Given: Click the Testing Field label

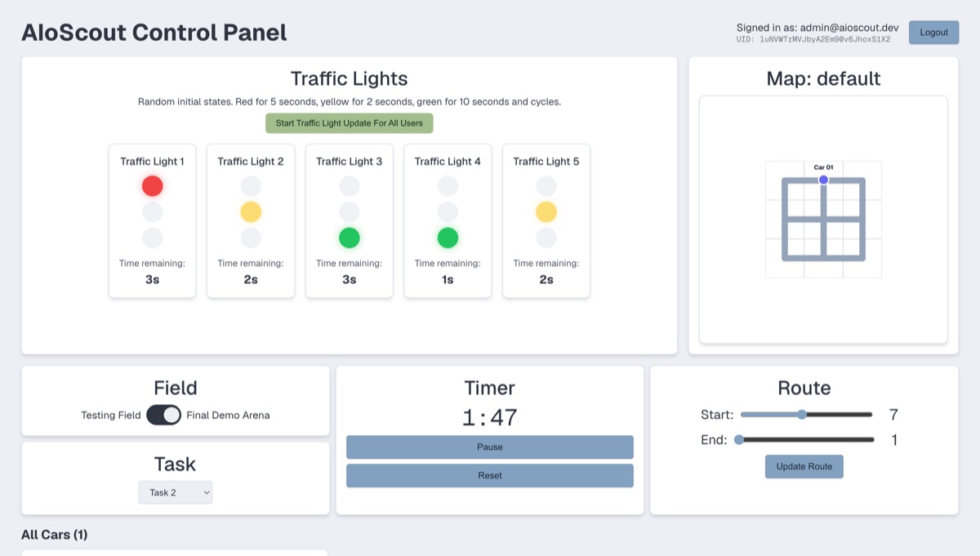Looking at the screenshot, I should click(x=111, y=415).
